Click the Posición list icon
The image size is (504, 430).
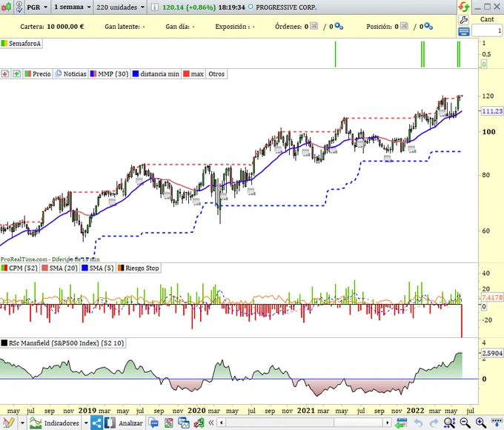coord(404,26)
